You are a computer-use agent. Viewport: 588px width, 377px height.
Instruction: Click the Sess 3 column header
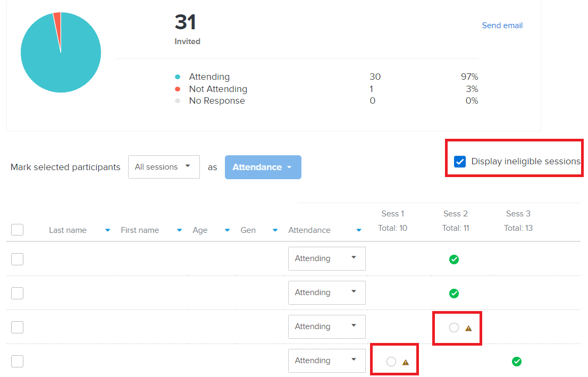(518, 214)
